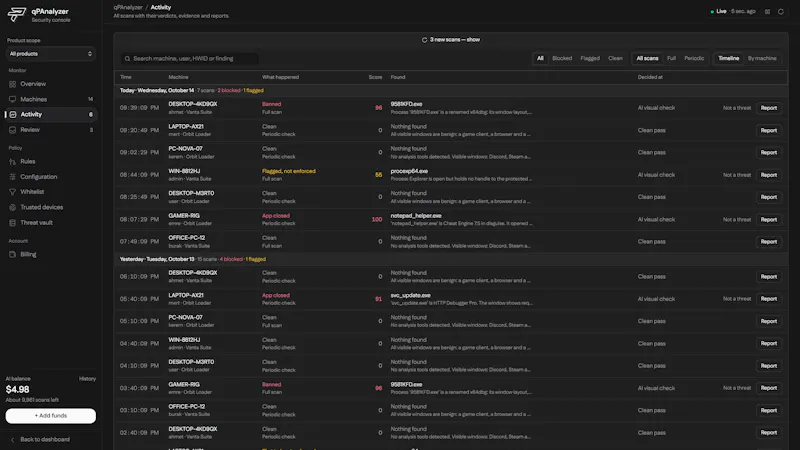This screenshot has height=450, width=800.
Task: Switch to By machine view
Action: pyautogui.click(x=762, y=58)
